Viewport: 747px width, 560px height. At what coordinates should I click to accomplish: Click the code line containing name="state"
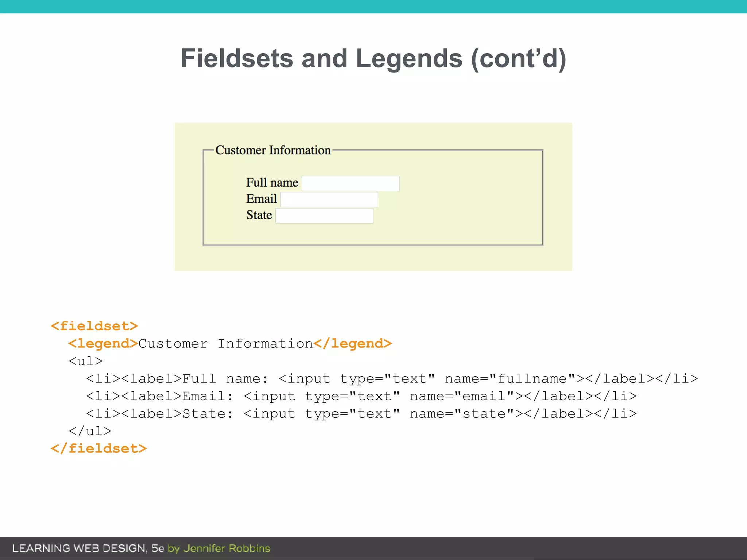pyautogui.click(x=361, y=413)
